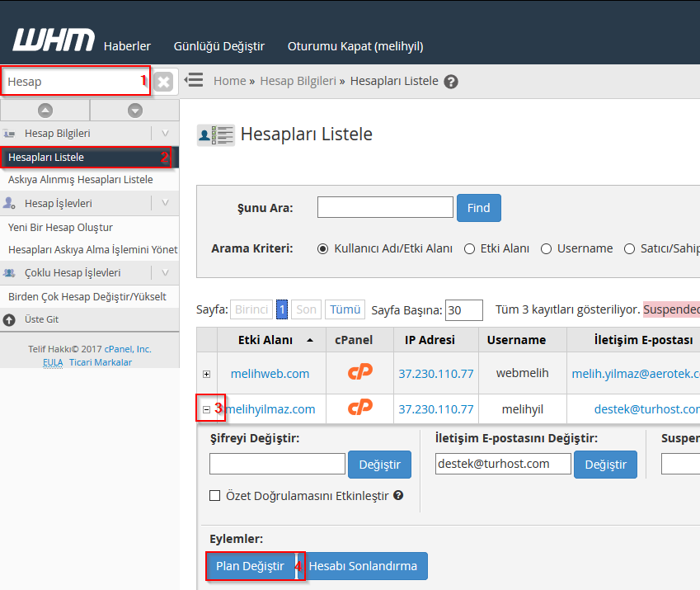Image resolution: width=700 pixels, height=590 pixels.
Task: Click the WHM logo
Action: coord(53,40)
